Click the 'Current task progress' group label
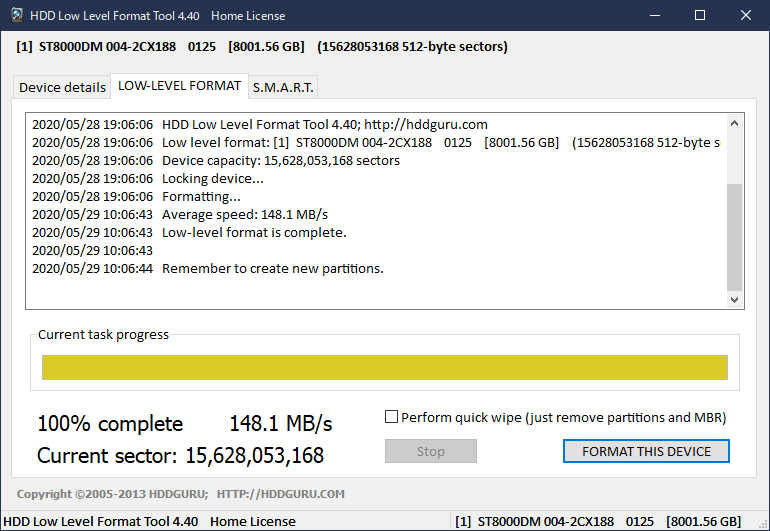 tap(103, 335)
